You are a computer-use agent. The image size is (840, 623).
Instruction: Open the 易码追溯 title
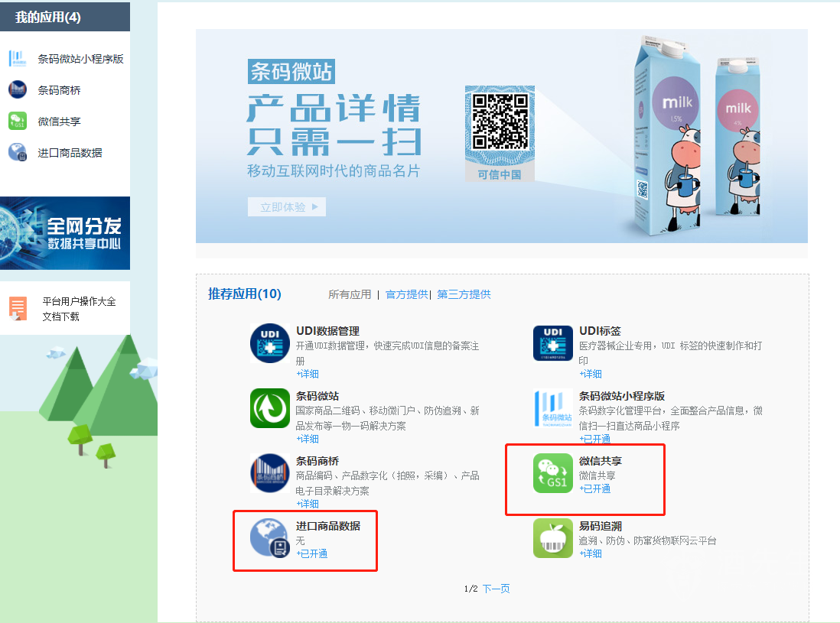(601, 527)
